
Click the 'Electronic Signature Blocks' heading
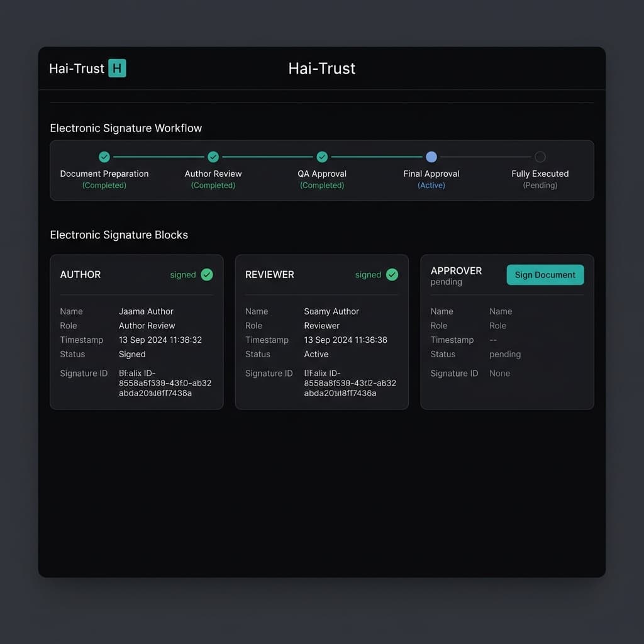point(119,235)
